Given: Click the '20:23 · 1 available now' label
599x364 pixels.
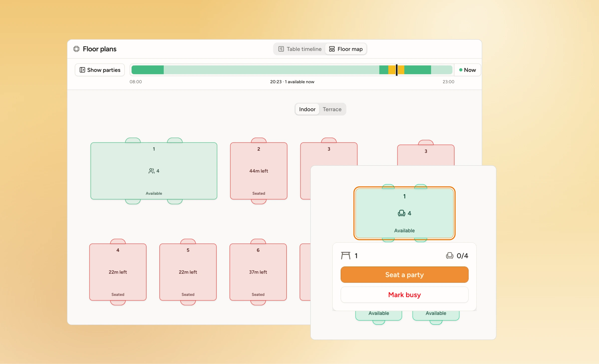Looking at the screenshot, I should click(x=292, y=82).
